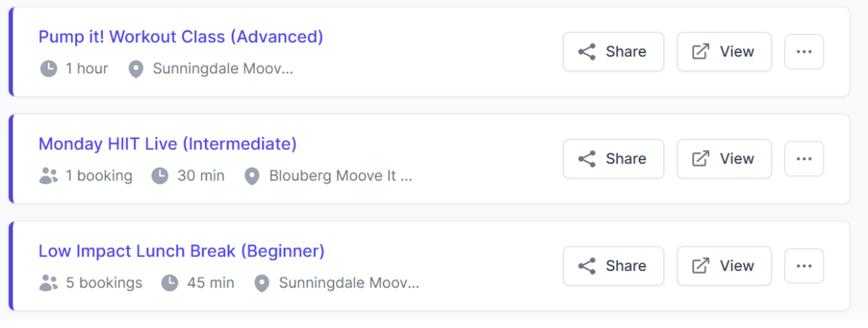The width and height of the screenshot is (868, 328).
Task: Open the overflow menu for Pump it! Workout Class
Action: coord(804,52)
